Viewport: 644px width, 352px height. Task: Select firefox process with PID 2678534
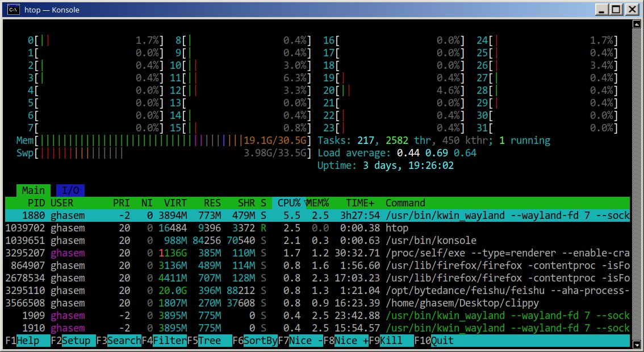coord(317,278)
